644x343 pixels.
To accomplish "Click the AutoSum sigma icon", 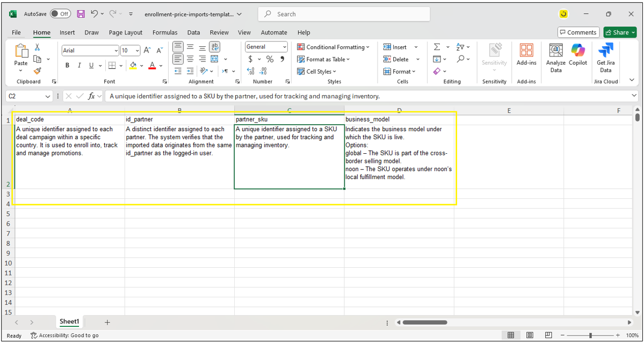I will coord(437,47).
